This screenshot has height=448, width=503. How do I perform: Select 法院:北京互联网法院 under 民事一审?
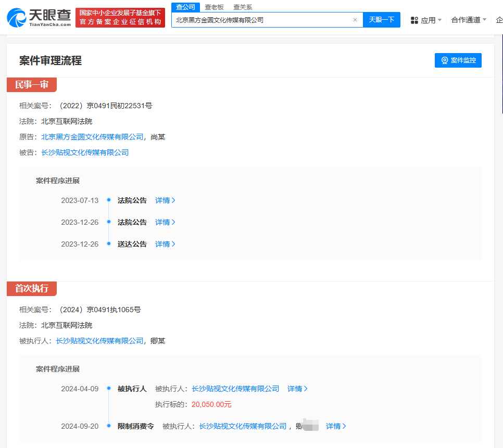coord(56,121)
